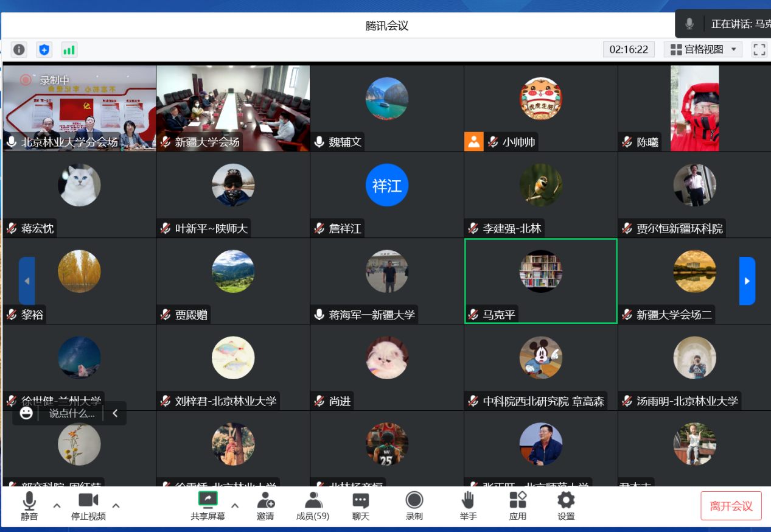Open the 邀请 invite icon
The height and width of the screenshot is (532, 771).
click(x=265, y=506)
